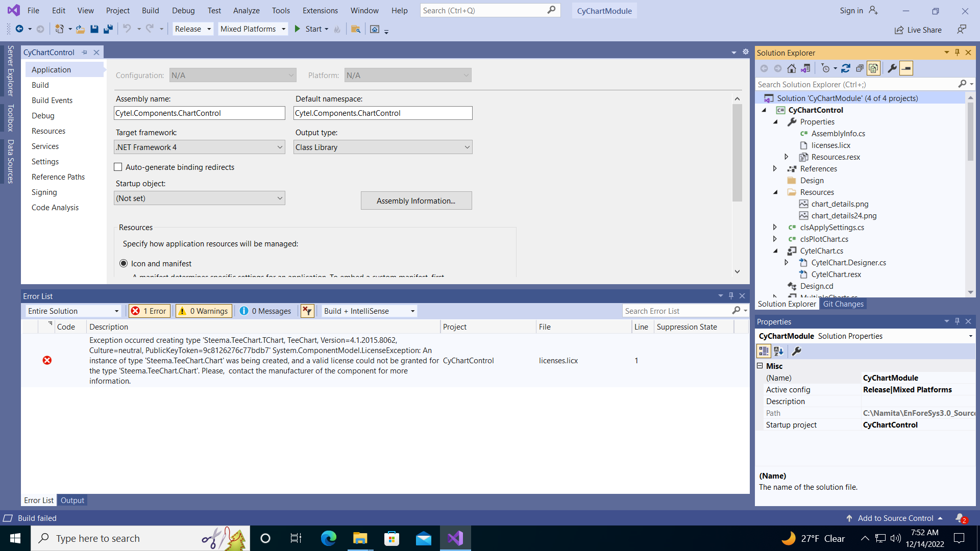Screen dimensions: 980x551
Task: Open the Target framework dropdown
Action: [200, 147]
